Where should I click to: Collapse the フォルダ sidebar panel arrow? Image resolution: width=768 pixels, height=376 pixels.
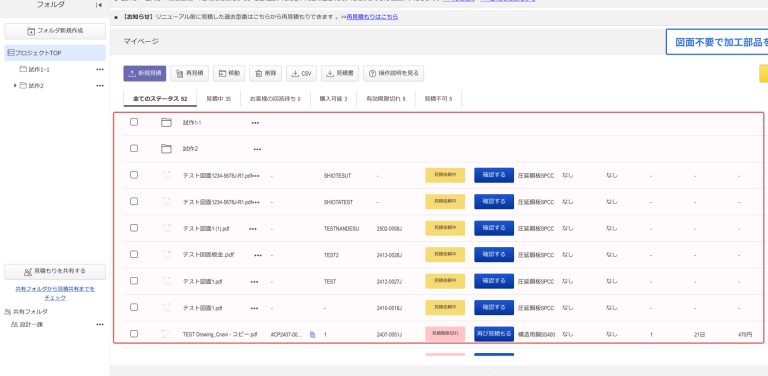click(x=99, y=5)
